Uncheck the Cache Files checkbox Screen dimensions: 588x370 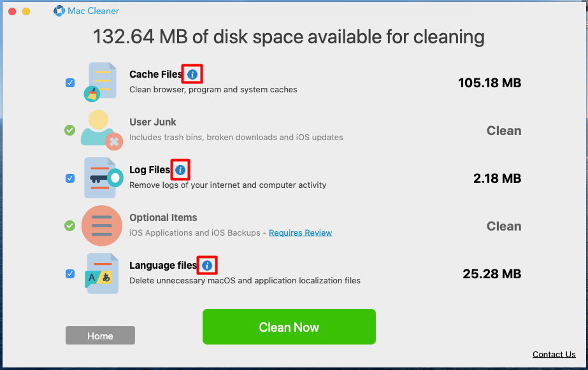[x=69, y=82]
